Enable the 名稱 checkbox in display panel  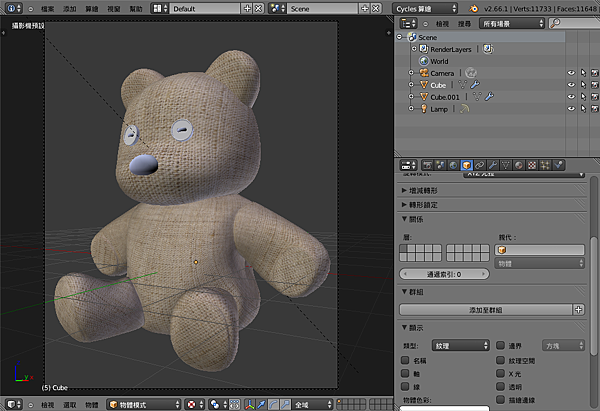404,359
